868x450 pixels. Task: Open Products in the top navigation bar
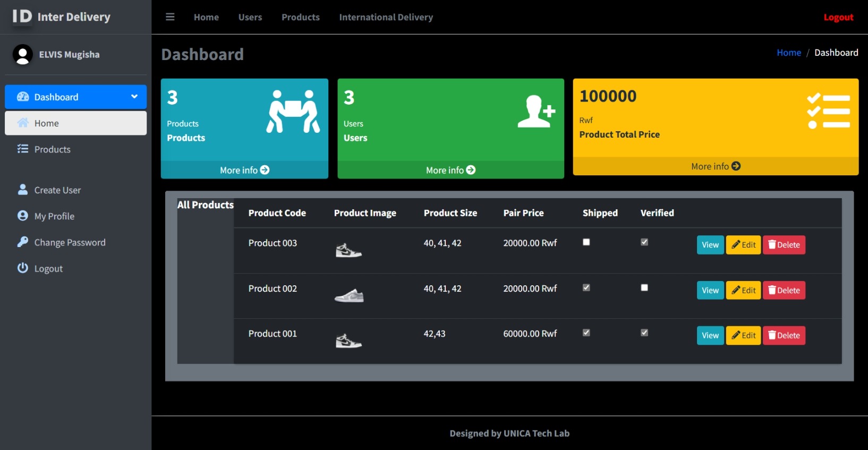coord(301,17)
